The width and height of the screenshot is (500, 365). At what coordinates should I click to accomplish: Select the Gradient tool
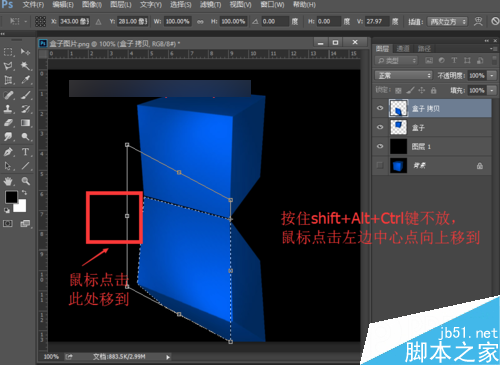click(25, 123)
